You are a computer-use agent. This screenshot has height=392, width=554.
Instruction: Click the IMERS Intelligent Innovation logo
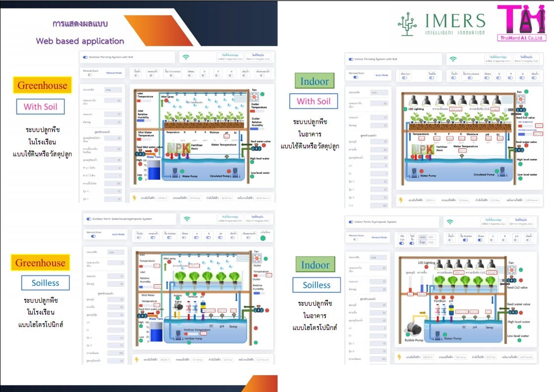pyautogui.click(x=441, y=24)
